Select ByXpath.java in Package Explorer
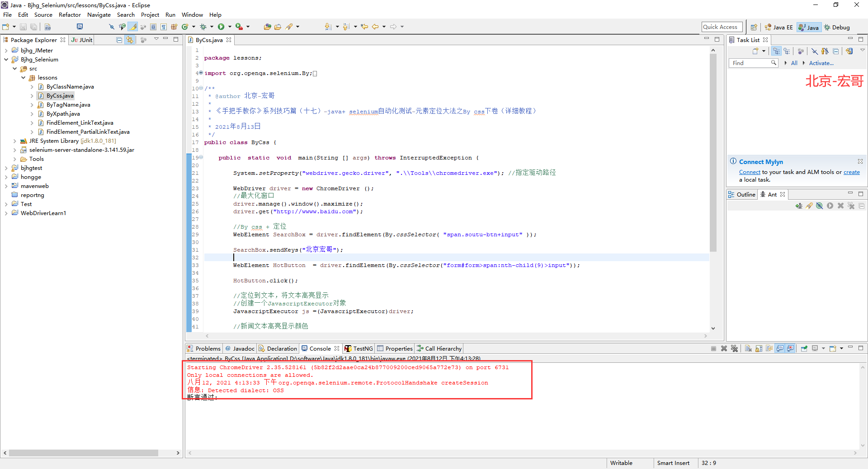This screenshot has width=868, height=469. pyautogui.click(x=63, y=114)
